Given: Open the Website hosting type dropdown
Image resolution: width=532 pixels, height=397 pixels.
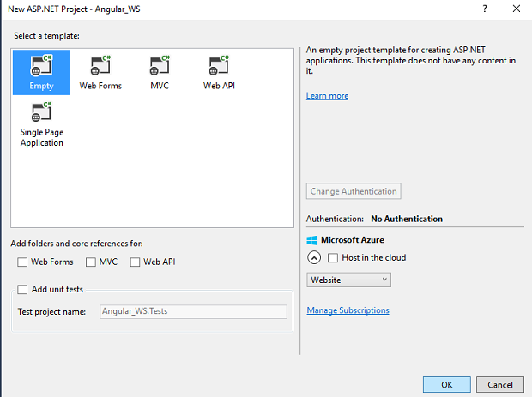Looking at the screenshot, I should point(348,280).
